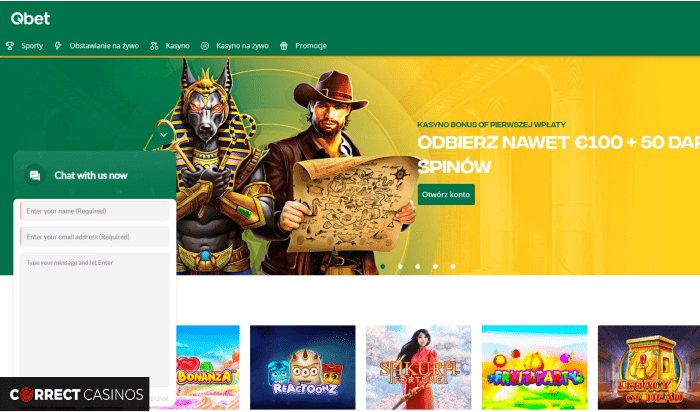
Task: Click the gift icon beside Promocje
Action: (284, 46)
